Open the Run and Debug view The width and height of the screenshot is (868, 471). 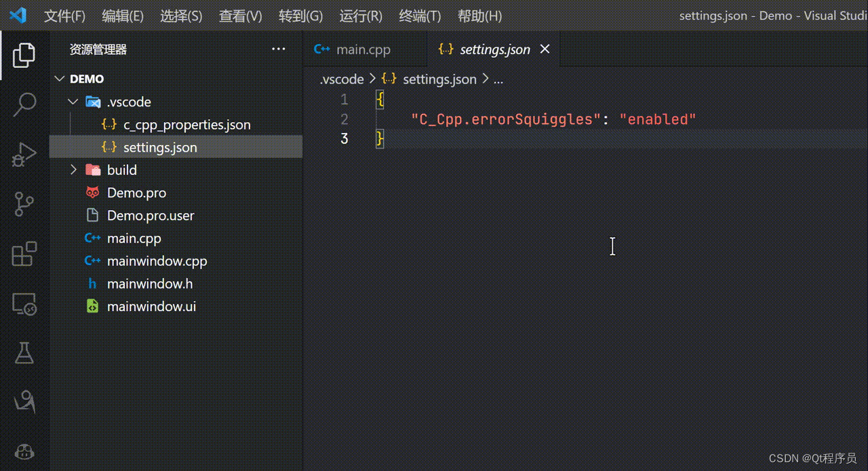pyautogui.click(x=24, y=155)
